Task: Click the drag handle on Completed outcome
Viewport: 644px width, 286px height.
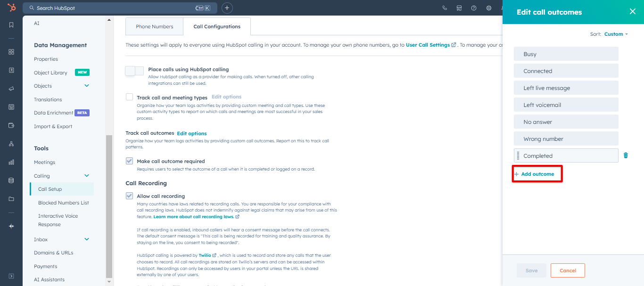Action: (518, 155)
